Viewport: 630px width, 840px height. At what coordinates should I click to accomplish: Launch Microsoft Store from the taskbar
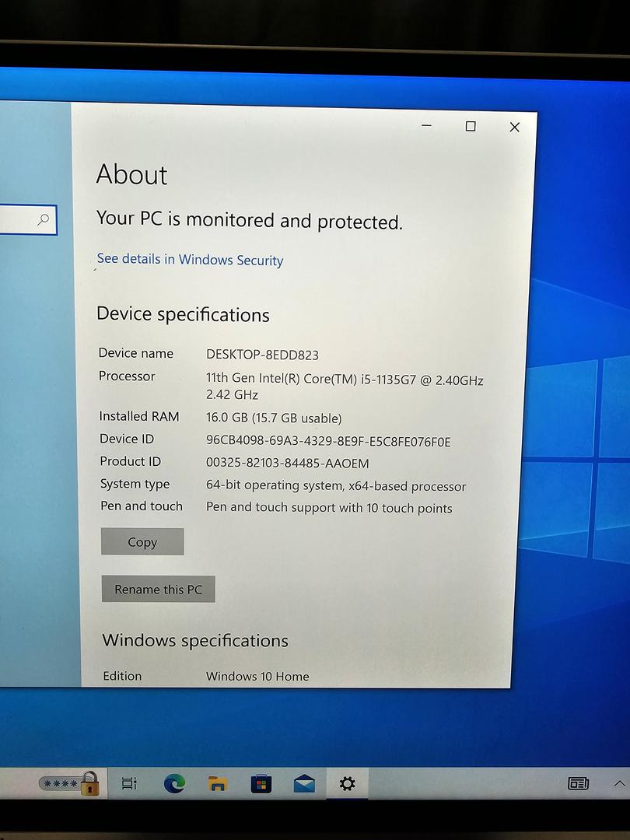261,784
